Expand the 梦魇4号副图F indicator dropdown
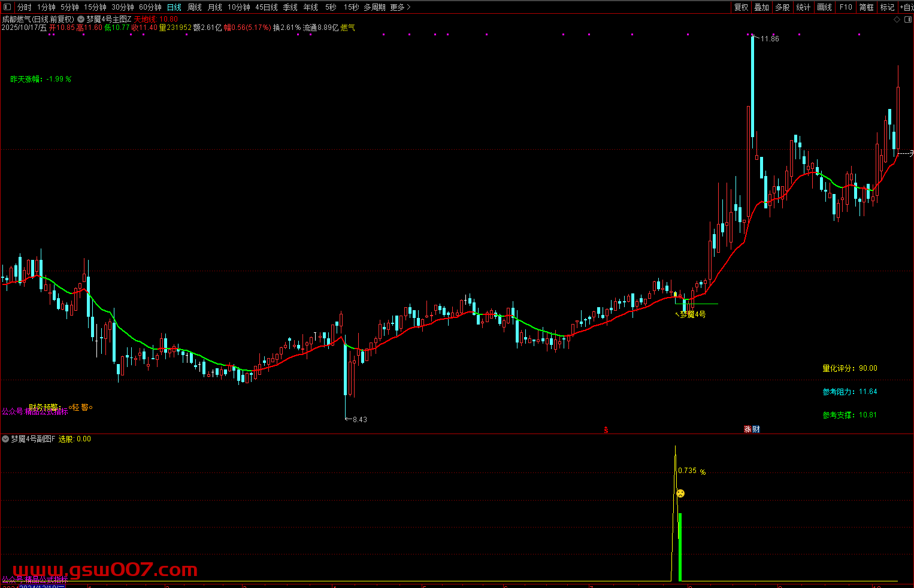 5,439
